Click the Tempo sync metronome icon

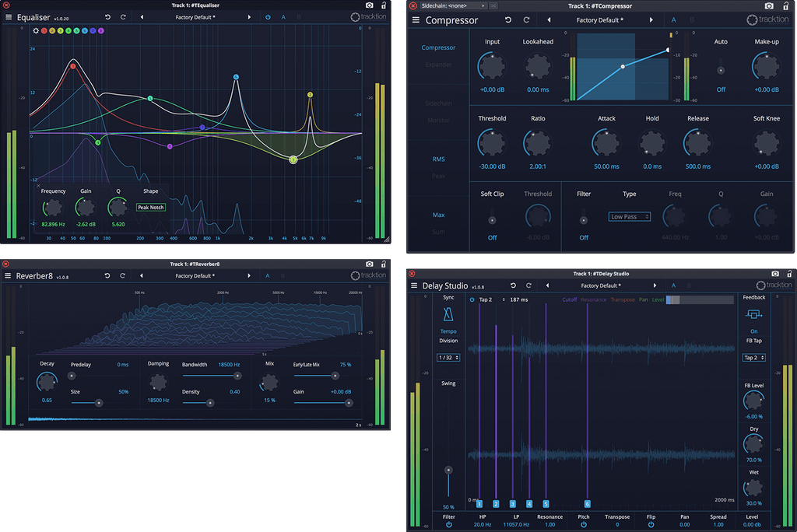coord(448,314)
